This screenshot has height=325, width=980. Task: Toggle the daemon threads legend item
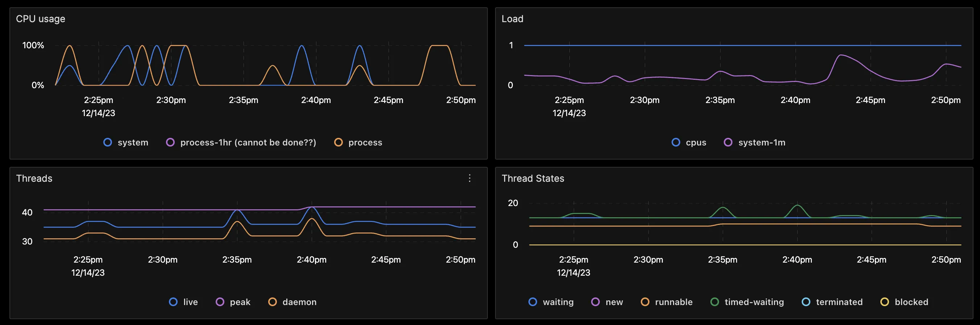292,302
